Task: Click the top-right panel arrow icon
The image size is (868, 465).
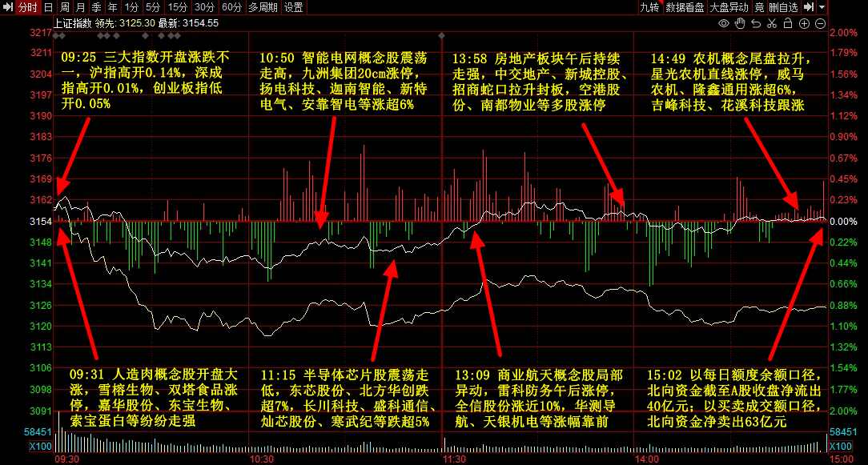Action: (810, 7)
